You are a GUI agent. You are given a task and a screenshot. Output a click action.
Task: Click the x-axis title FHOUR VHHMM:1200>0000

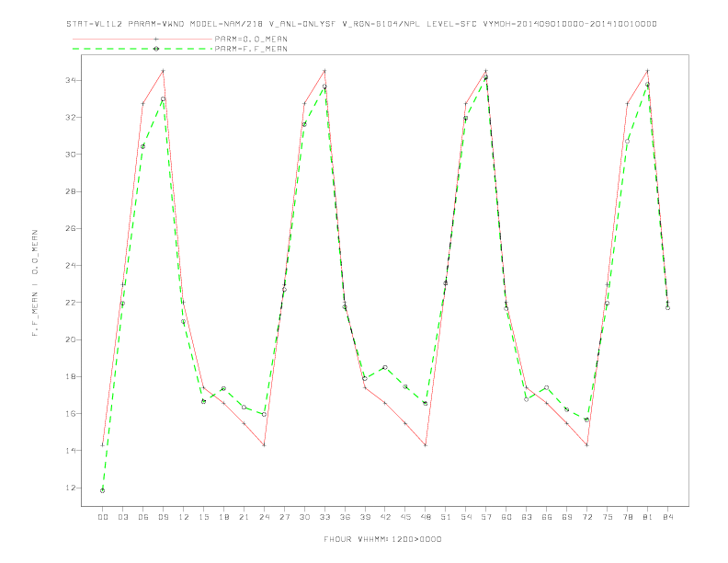(382, 539)
